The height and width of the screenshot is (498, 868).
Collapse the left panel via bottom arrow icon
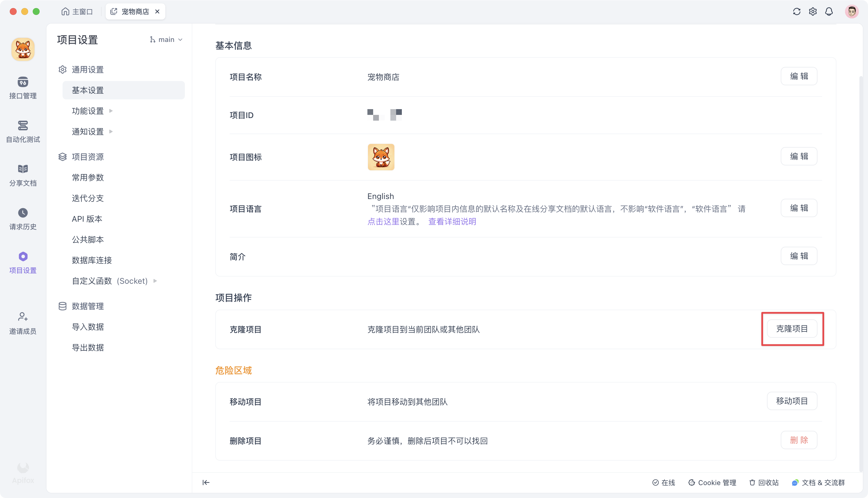point(206,482)
